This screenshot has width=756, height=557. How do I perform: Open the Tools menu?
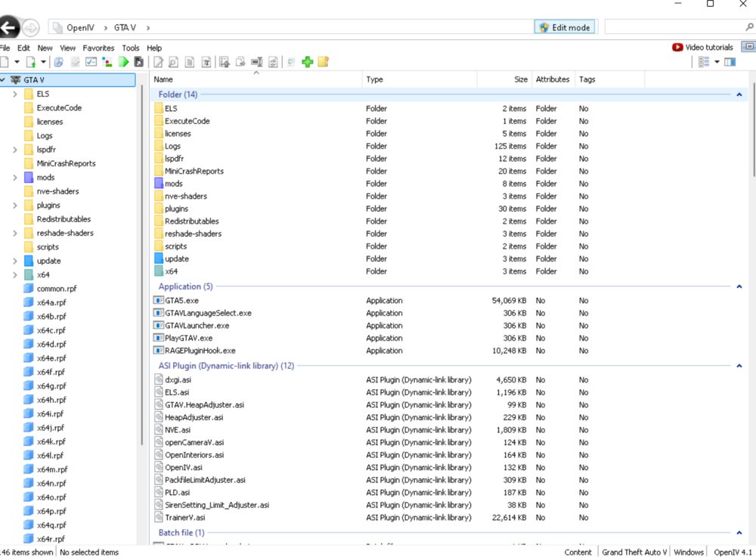click(130, 48)
